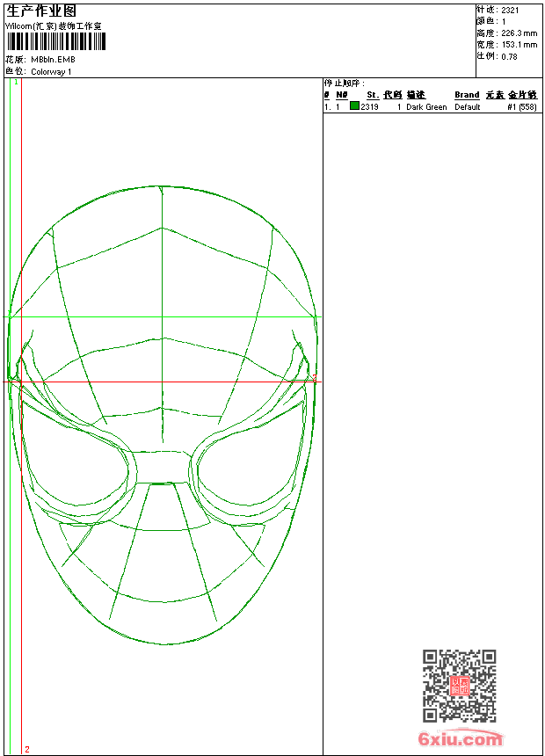Click the red stamp in QR code center
Image resolution: width=545 pixels, height=756 pixels.
459,686
